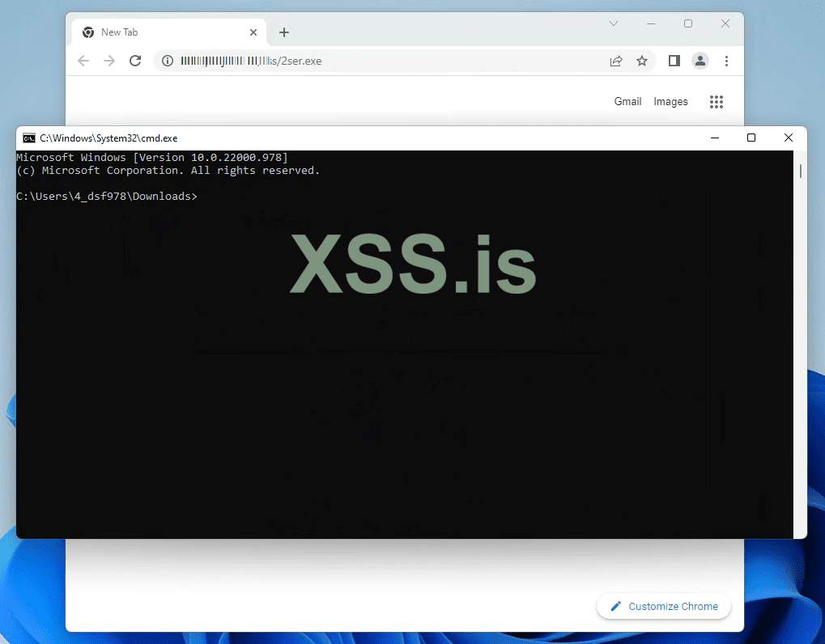This screenshot has height=644, width=825.
Task: Bookmark this tab with the star
Action: 642,61
